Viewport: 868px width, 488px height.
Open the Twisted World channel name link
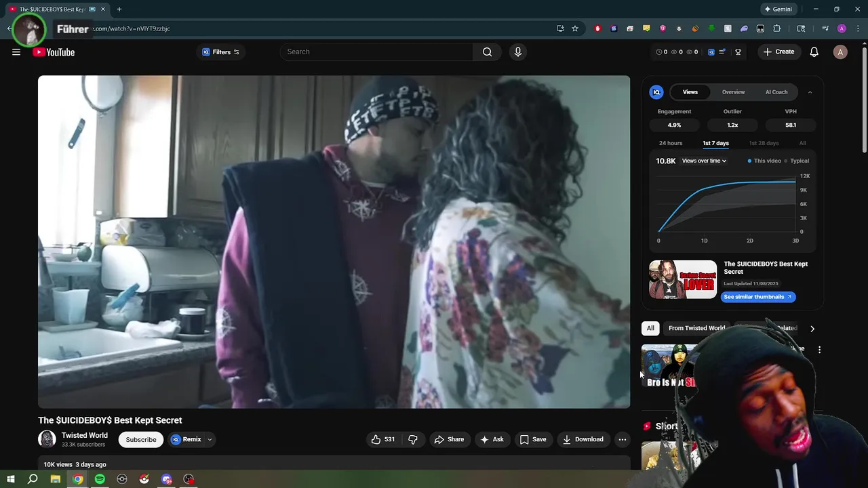pyautogui.click(x=84, y=435)
